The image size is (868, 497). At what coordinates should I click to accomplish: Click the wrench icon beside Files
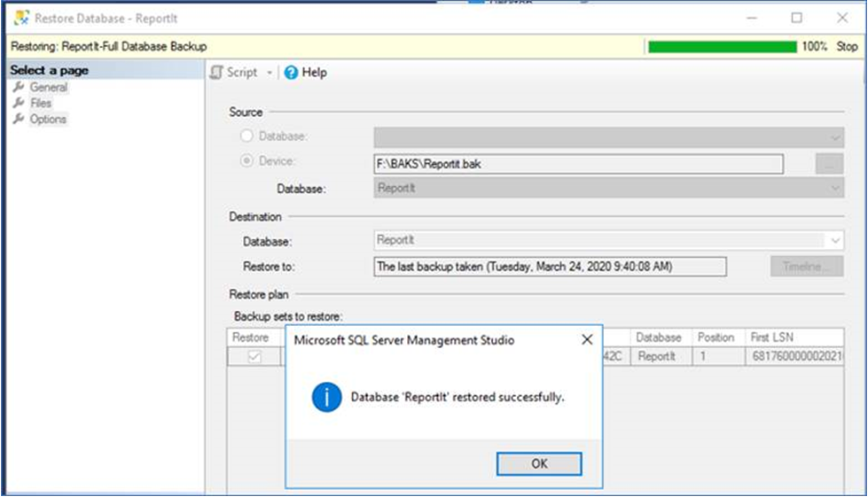coord(19,103)
